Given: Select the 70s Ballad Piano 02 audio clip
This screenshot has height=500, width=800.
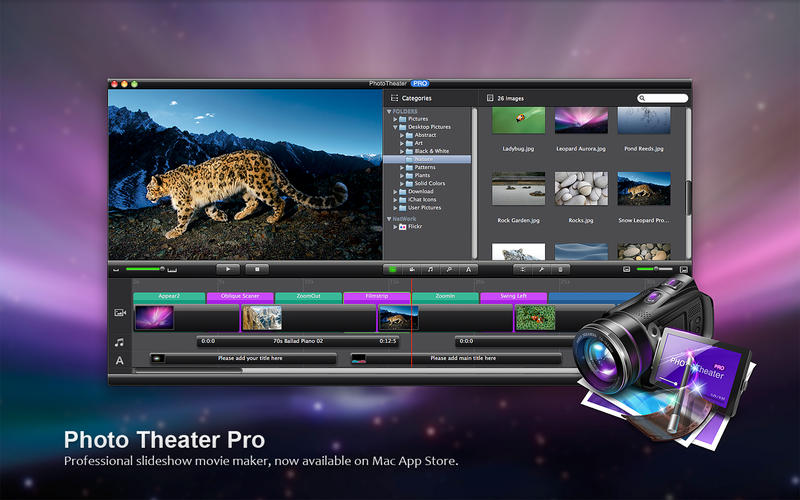Looking at the screenshot, I should (x=298, y=341).
